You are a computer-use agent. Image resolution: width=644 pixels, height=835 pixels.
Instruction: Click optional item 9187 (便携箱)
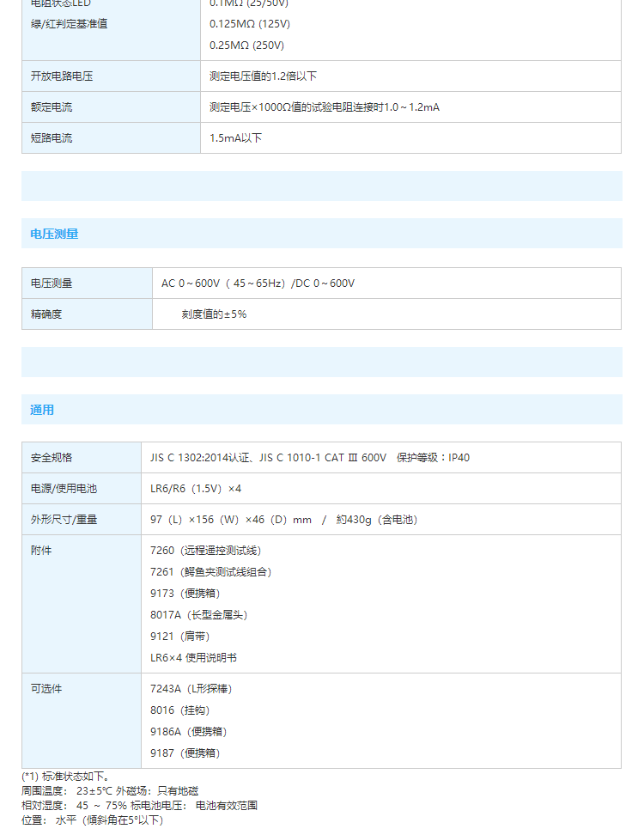(x=185, y=753)
